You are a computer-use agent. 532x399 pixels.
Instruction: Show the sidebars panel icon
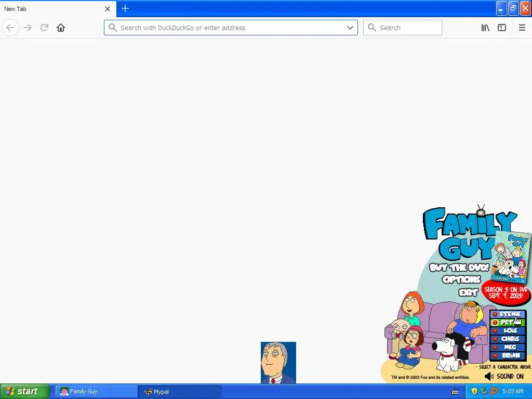(502, 28)
